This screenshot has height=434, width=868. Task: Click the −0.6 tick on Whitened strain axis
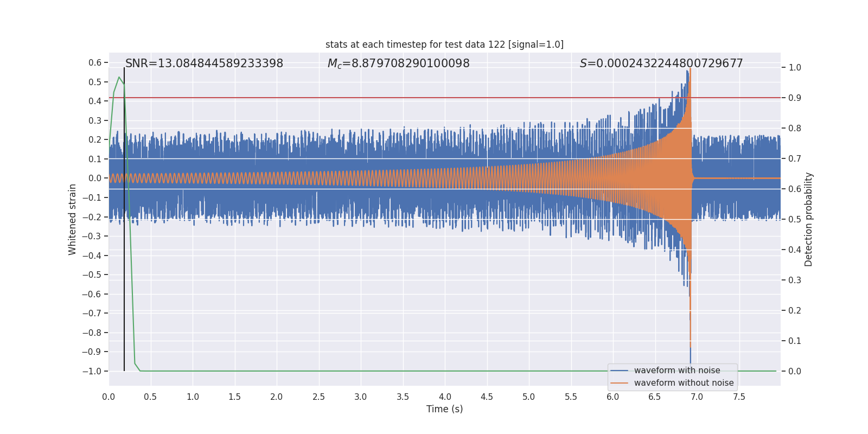(92, 294)
